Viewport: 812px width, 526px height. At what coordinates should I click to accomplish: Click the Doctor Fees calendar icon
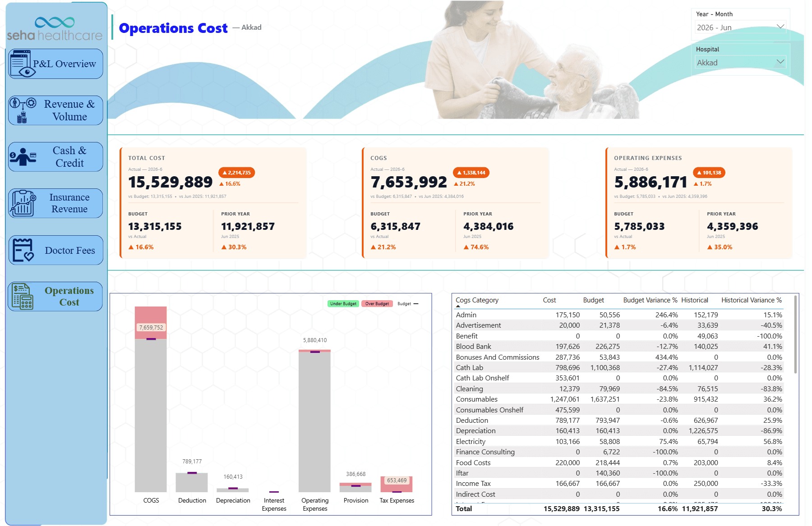pos(23,250)
